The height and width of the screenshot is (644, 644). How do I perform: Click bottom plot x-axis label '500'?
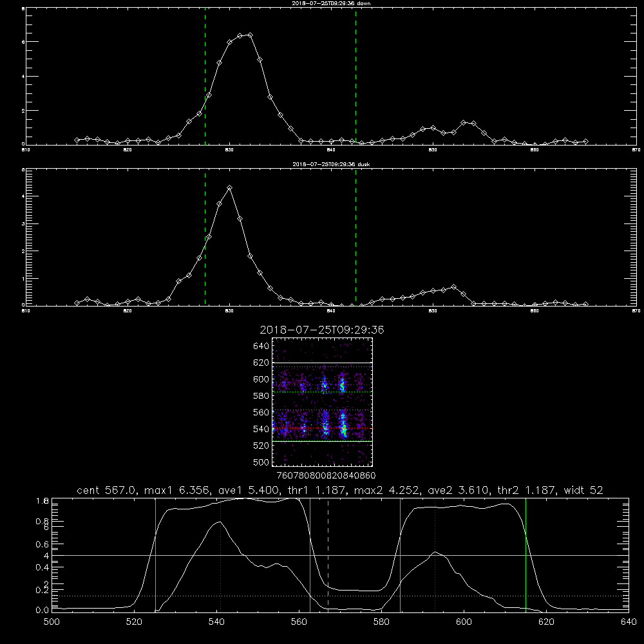click(52, 622)
